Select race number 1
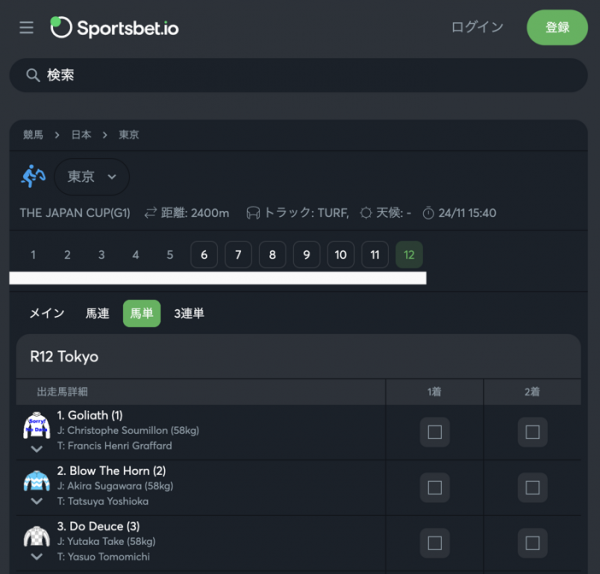The width and height of the screenshot is (600, 574). [33, 254]
